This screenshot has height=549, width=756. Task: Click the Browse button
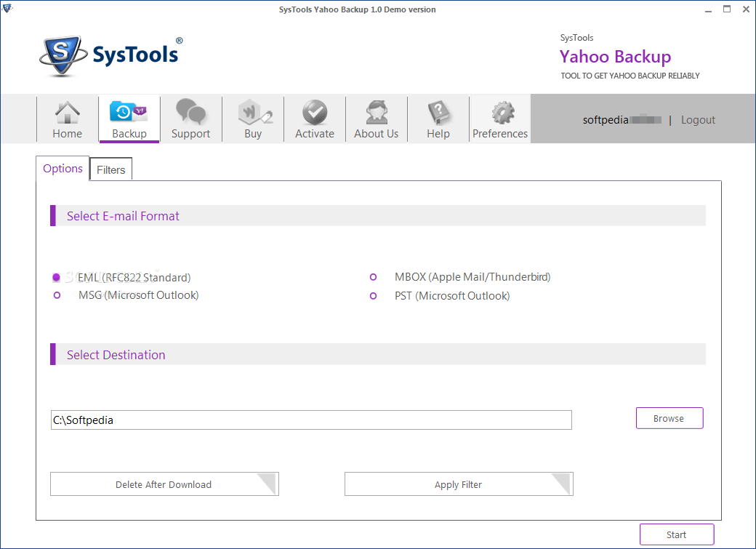669,418
